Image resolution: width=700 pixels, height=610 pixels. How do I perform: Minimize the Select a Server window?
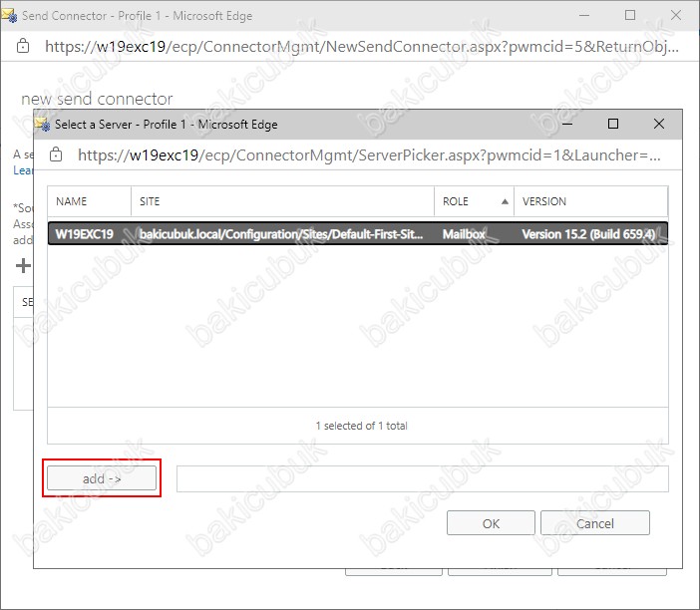coord(567,124)
